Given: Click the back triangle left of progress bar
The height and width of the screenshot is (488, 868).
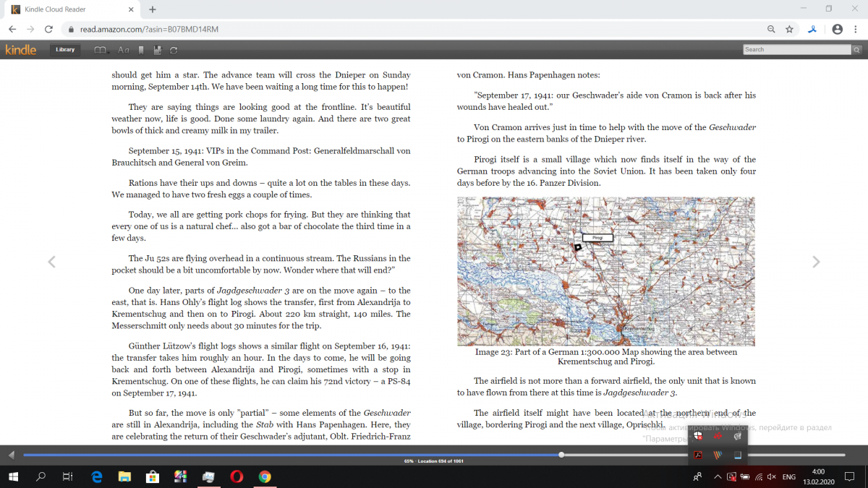Looking at the screenshot, I should pos(11,455).
